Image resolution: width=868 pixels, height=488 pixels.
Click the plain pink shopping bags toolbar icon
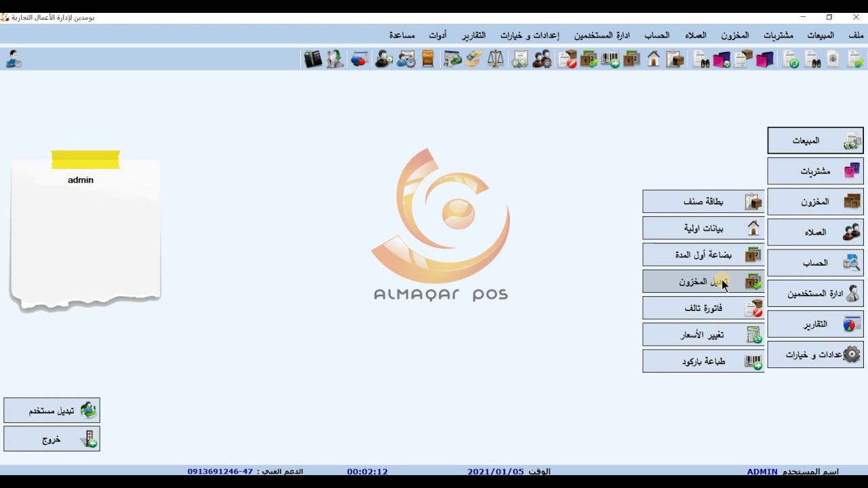[x=765, y=60]
